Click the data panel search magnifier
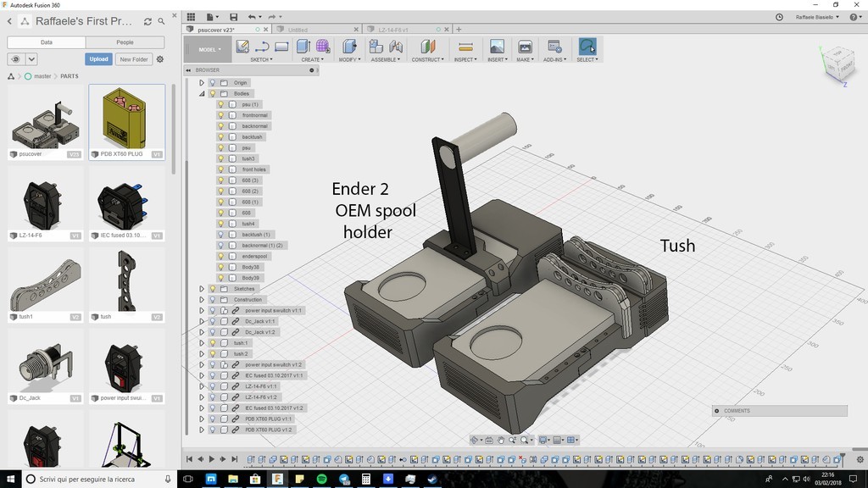 [x=161, y=21]
